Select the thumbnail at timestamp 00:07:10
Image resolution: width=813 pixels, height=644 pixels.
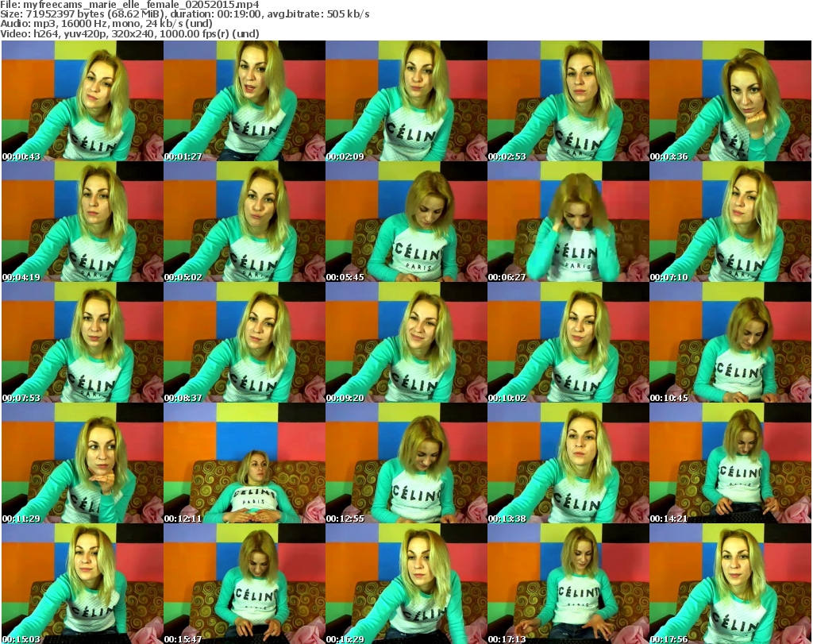pyautogui.click(x=730, y=222)
